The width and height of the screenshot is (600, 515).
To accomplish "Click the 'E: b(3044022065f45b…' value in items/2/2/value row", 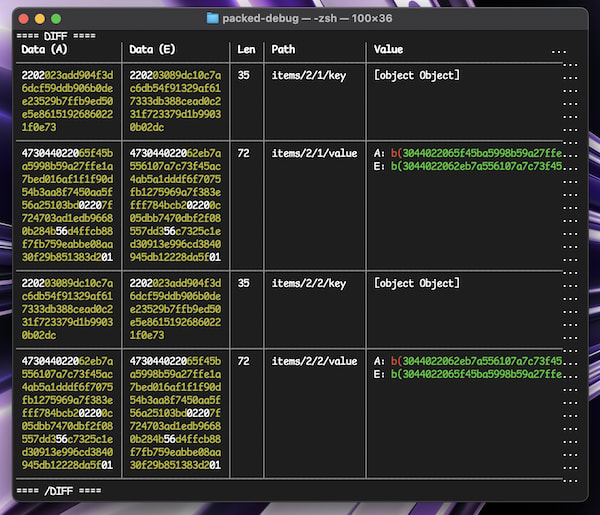I will click(476, 374).
